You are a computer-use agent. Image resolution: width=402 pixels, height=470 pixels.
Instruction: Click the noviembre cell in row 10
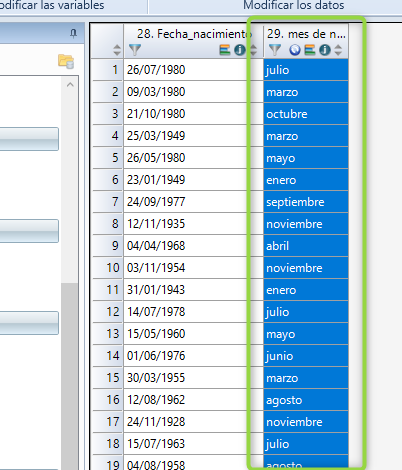point(306,268)
